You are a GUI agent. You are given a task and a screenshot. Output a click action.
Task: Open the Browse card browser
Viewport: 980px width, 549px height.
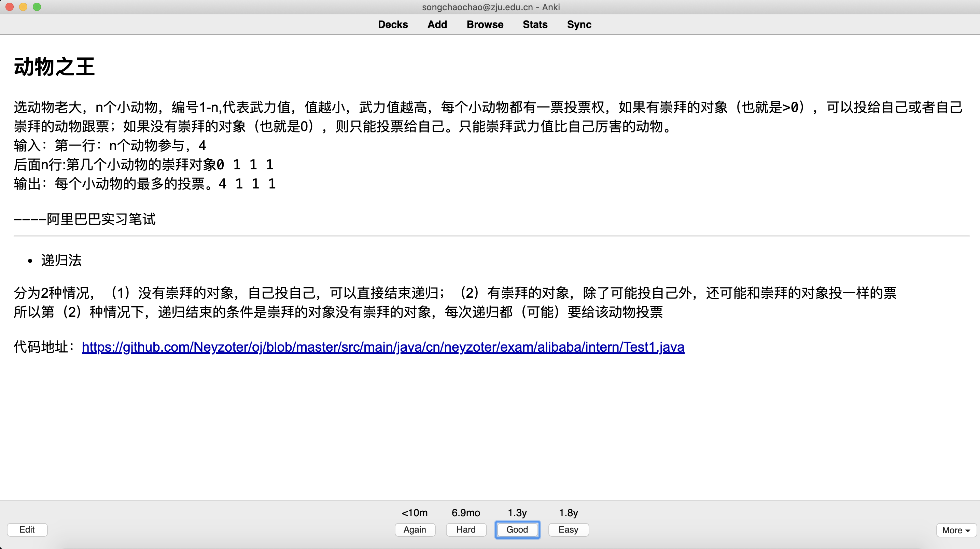pyautogui.click(x=485, y=24)
